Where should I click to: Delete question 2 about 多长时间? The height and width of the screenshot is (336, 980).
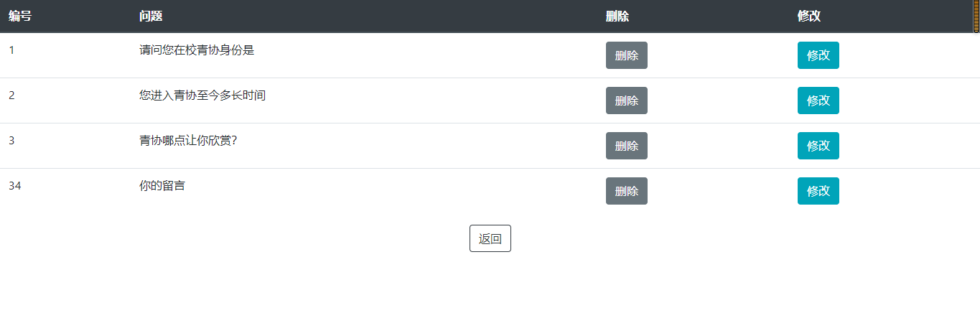tap(627, 101)
